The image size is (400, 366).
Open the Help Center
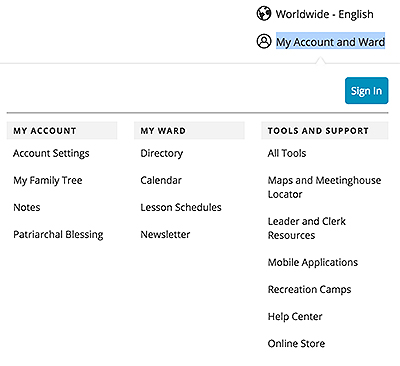295,316
